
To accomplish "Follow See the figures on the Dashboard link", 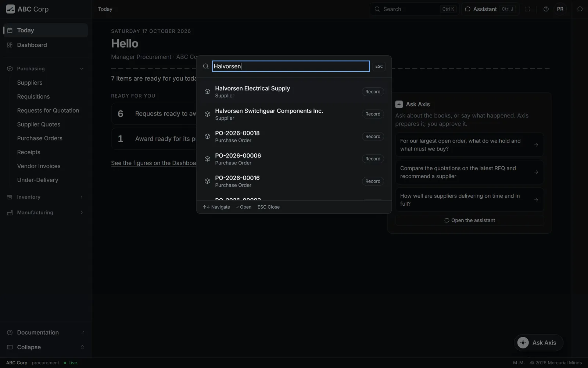I will pyautogui.click(x=154, y=163).
